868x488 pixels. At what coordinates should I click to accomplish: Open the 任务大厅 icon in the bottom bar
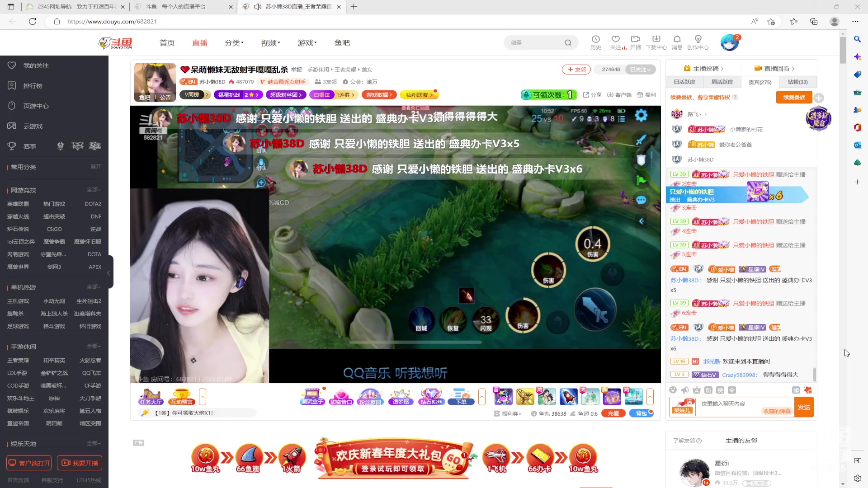(151, 397)
